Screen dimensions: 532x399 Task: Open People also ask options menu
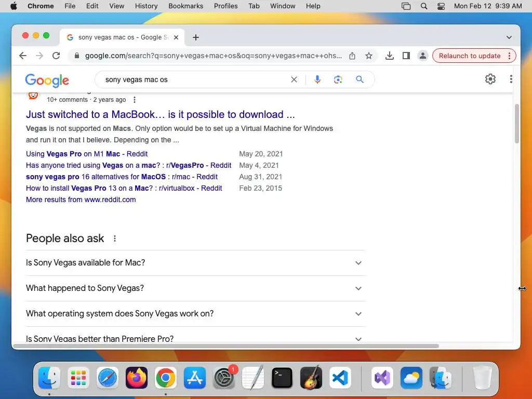click(115, 238)
